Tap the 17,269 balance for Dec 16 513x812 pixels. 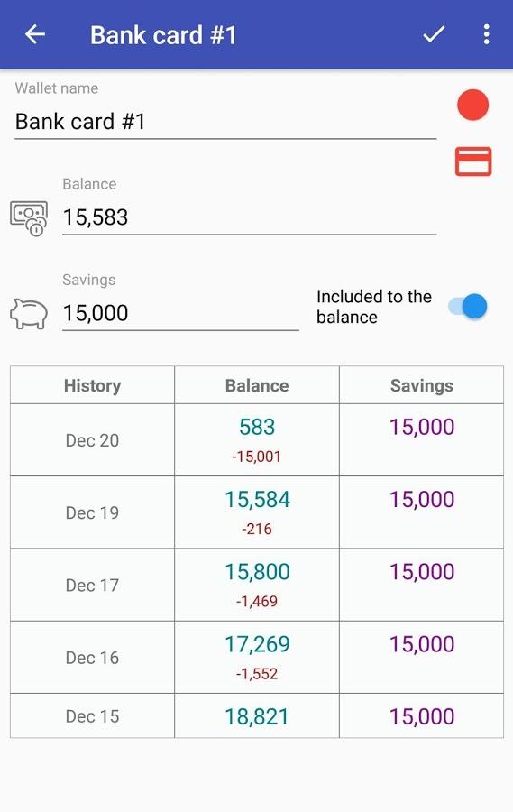pos(257,645)
